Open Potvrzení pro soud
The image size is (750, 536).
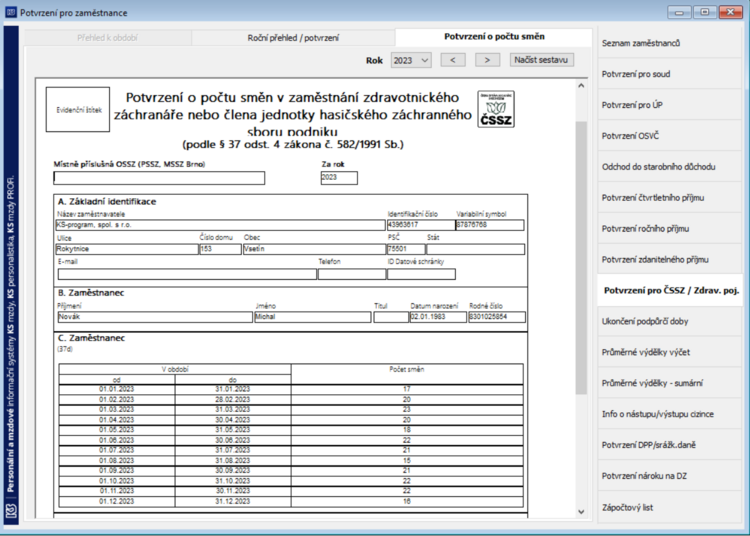669,74
